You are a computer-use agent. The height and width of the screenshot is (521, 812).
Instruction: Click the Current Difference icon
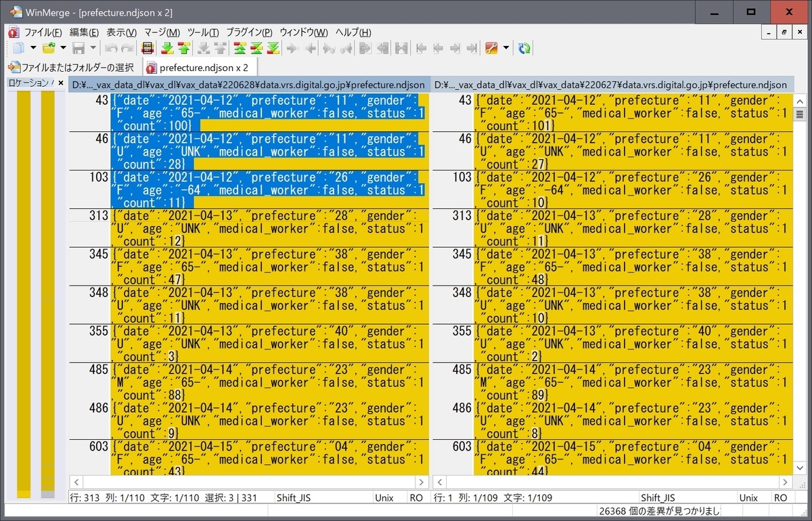(x=256, y=48)
